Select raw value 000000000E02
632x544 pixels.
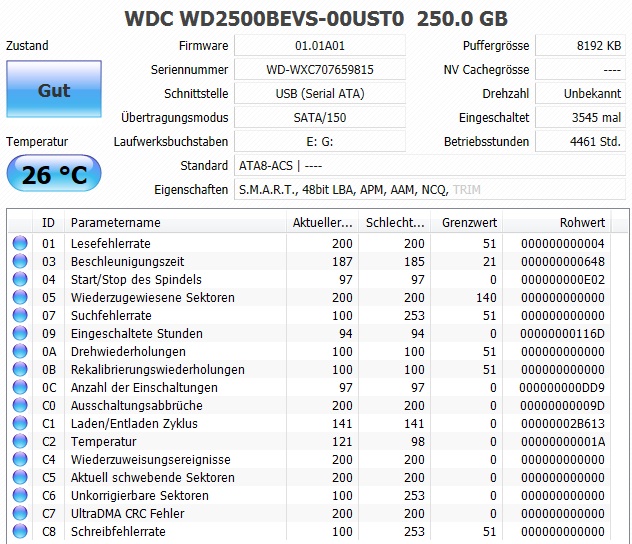563,279
